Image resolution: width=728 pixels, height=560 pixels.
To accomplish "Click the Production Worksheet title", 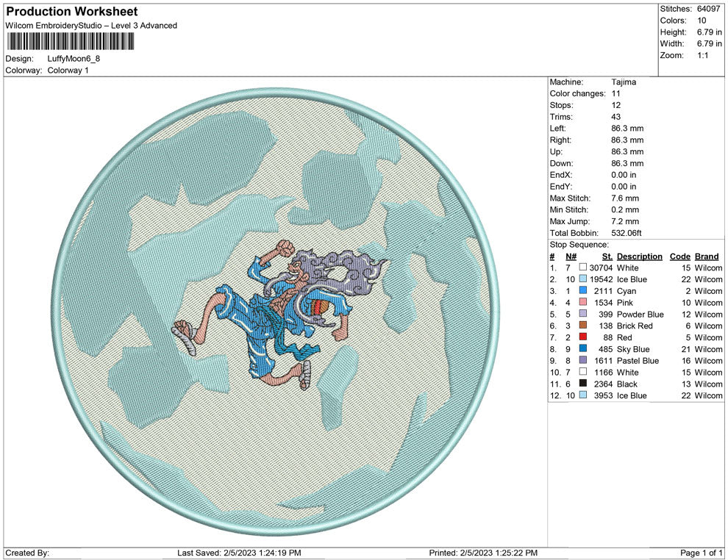I will pyautogui.click(x=71, y=12).
